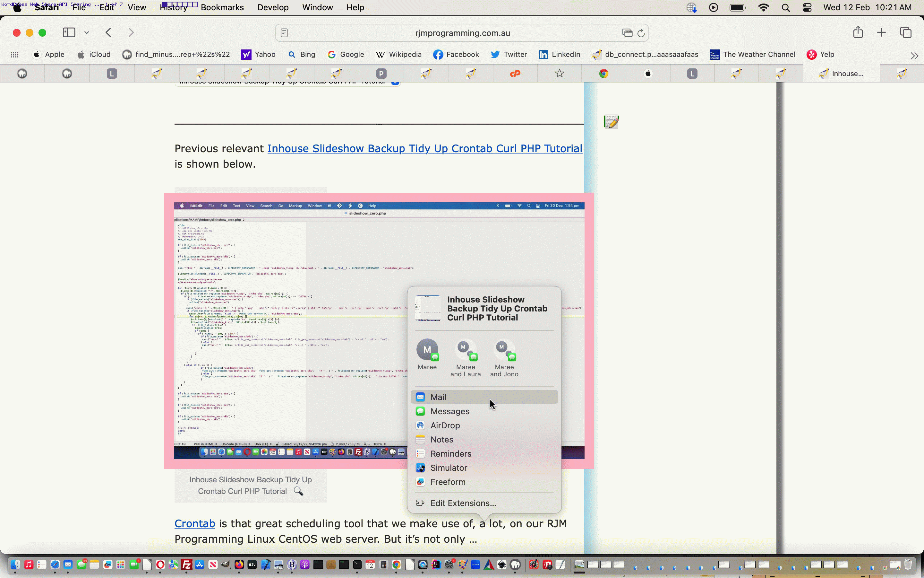Open the View menu
This screenshot has width=924, height=578.
coord(137,7)
